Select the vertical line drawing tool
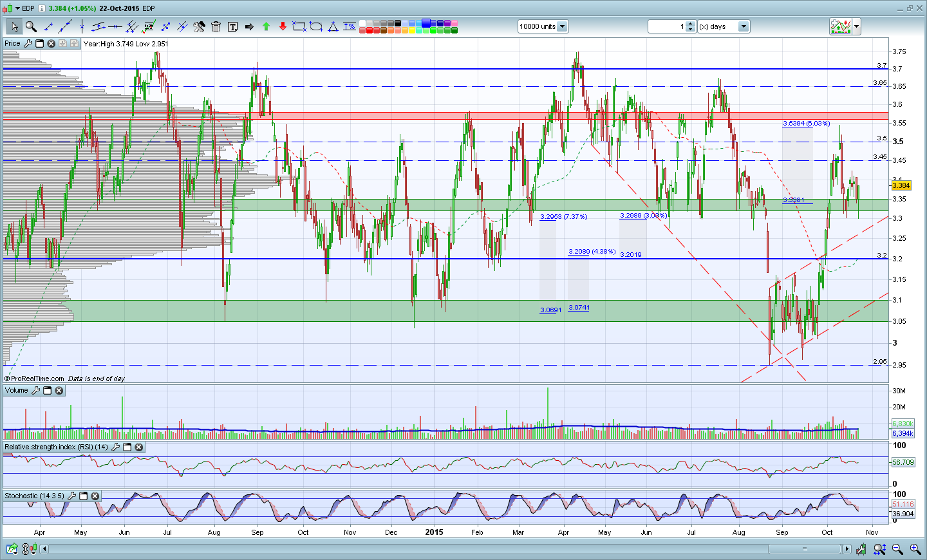 coord(82,26)
